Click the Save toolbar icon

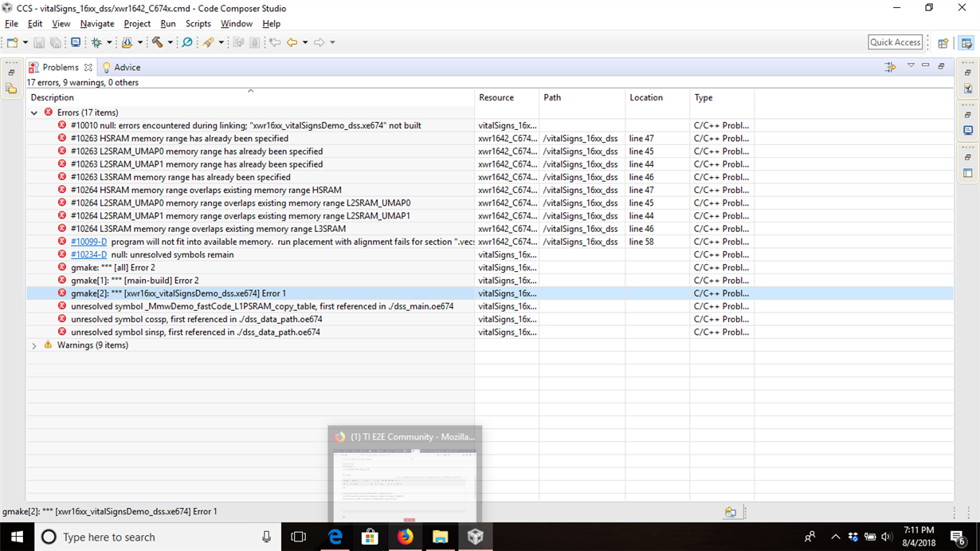[x=38, y=42]
